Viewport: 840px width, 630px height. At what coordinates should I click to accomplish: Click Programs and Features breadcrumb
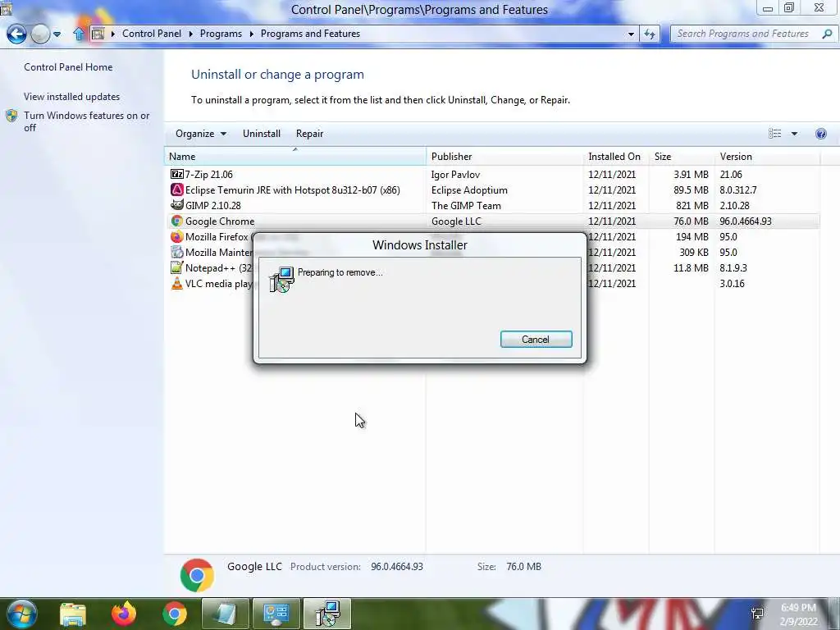click(310, 34)
